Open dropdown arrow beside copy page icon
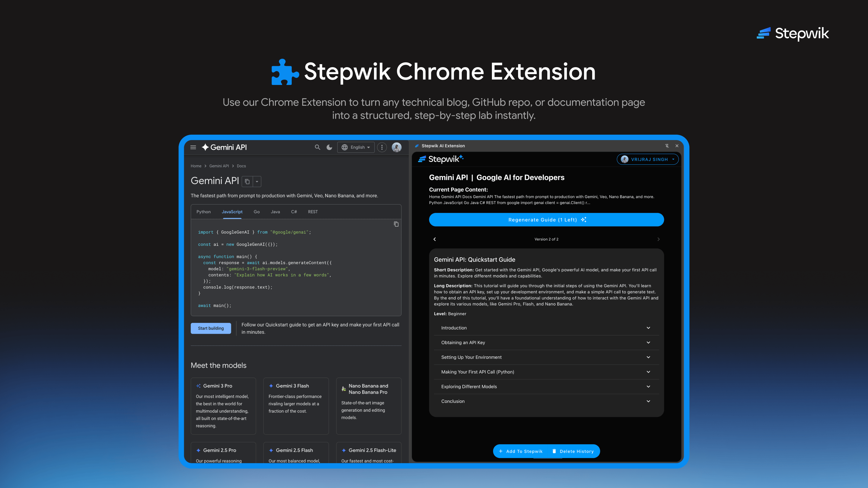868x488 pixels. pos(257,182)
